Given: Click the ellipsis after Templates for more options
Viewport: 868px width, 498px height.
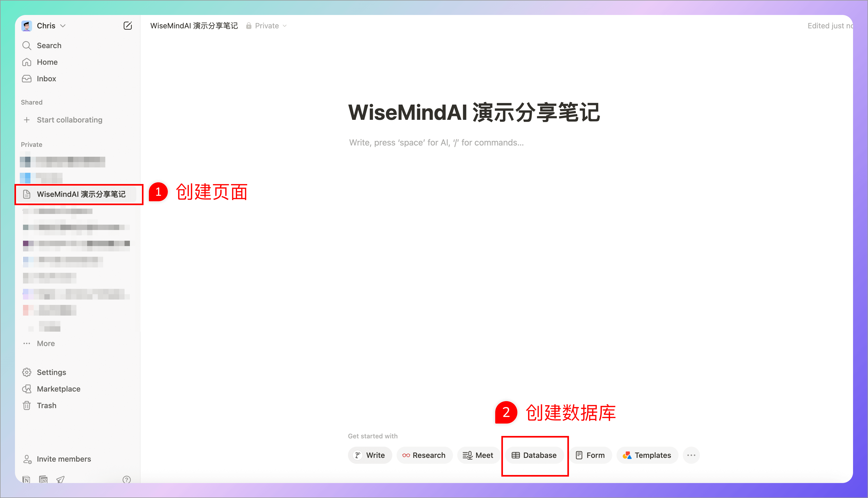Looking at the screenshot, I should click(691, 455).
